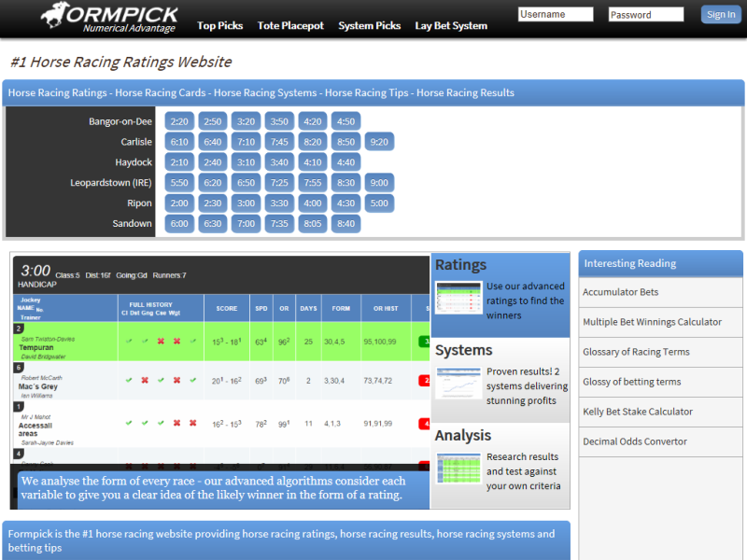Open Kelly Bet Stake Calculator
Viewport: 747px width, 560px height.
coord(638,413)
